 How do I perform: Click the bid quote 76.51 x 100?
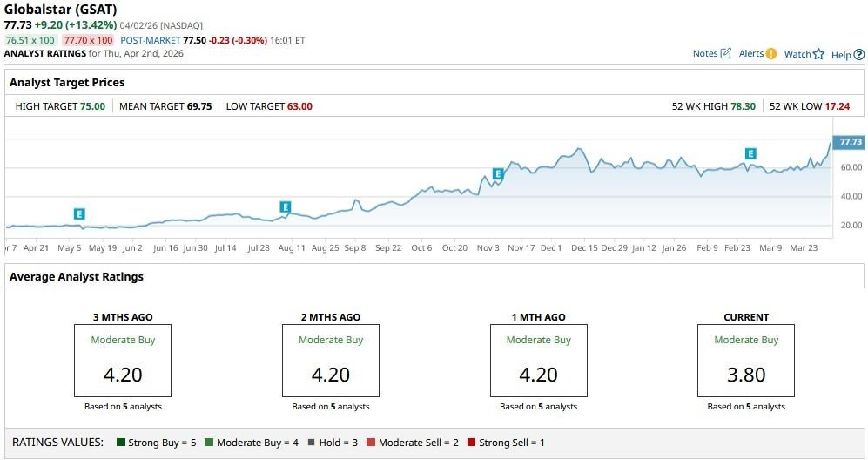30,40
